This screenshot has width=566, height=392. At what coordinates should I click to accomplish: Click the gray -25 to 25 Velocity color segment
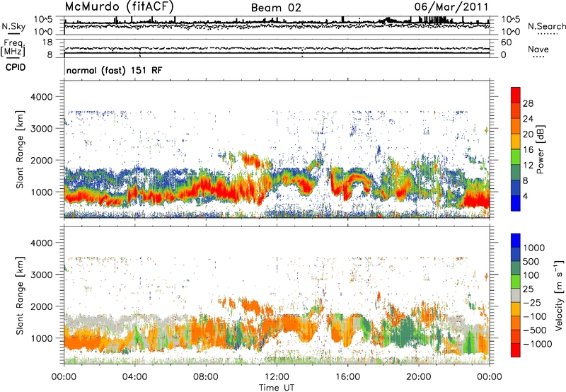point(516,296)
